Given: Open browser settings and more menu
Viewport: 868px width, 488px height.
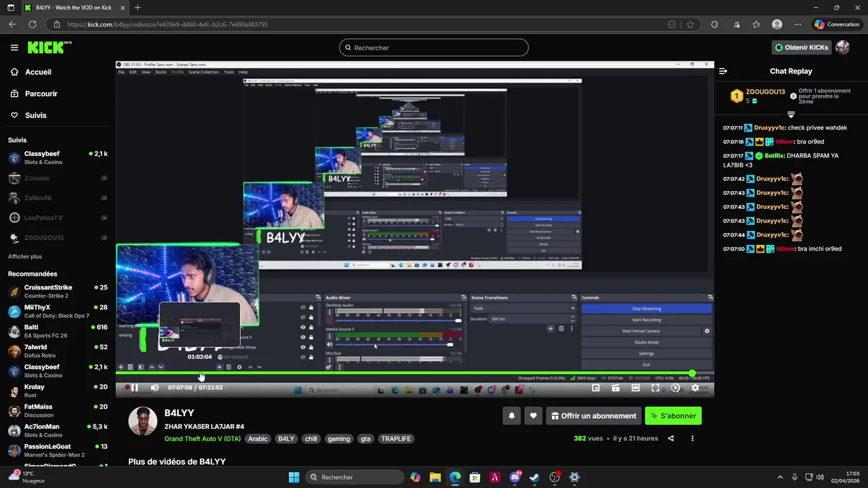Looking at the screenshot, I should click(798, 24).
